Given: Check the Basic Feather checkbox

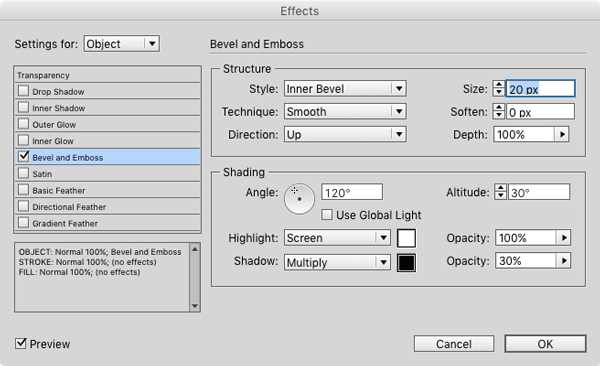Looking at the screenshot, I should tap(23, 190).
